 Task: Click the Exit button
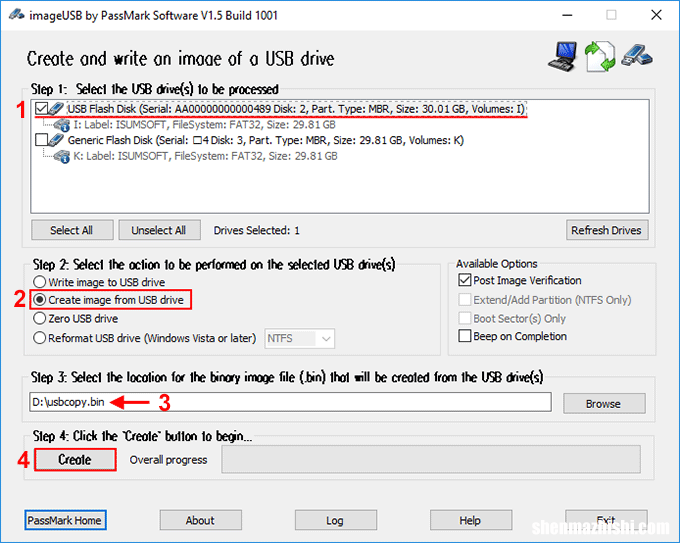point(606,520)
